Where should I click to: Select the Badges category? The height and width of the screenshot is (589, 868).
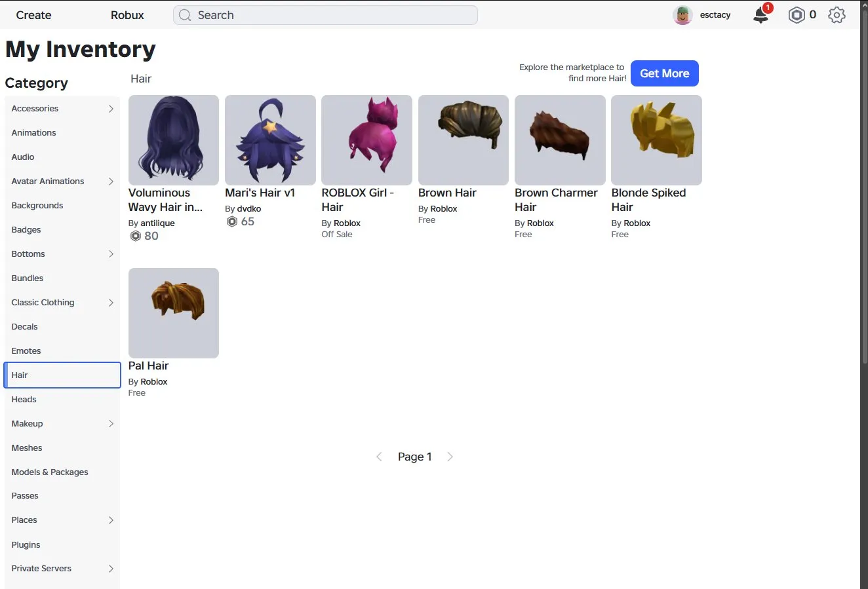tap(62, 230)
